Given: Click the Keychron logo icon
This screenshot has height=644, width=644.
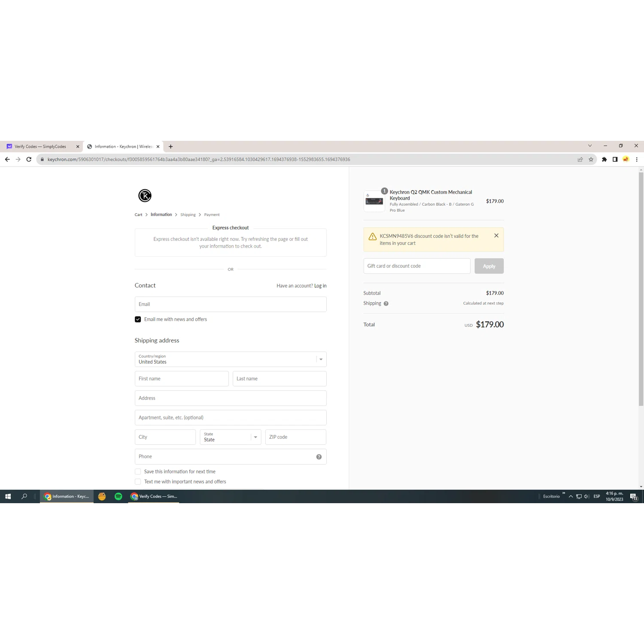Looking at the screenshot, I should tap(145, 196).
